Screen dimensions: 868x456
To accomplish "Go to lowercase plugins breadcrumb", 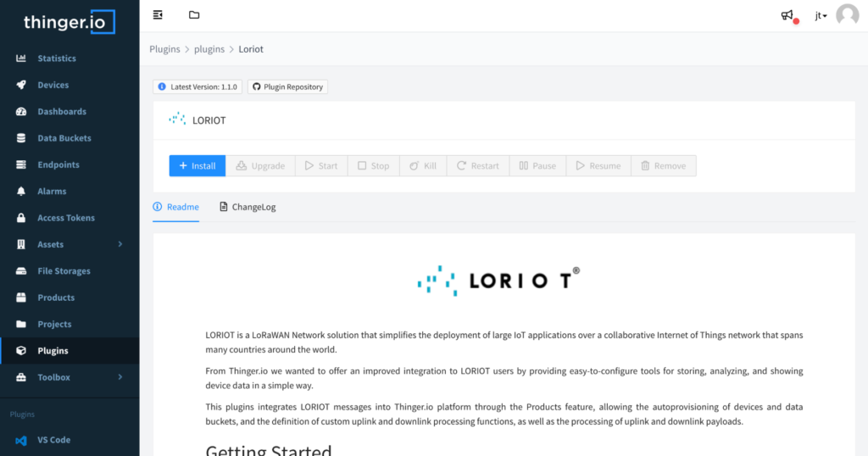I will coord(209,49).
